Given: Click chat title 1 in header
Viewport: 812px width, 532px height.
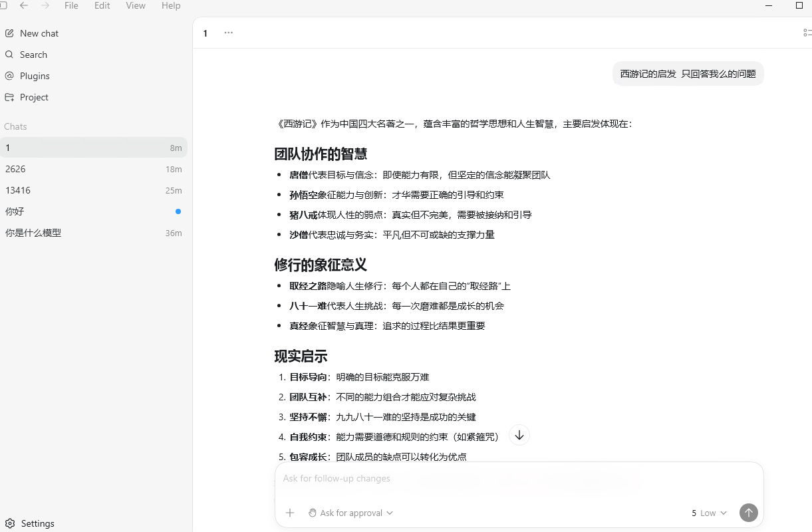Looking at the screenshot, I should point(205,33).
